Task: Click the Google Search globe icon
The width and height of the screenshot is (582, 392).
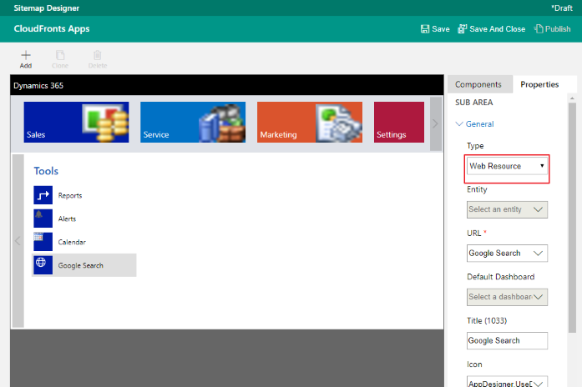Action: click(43, 264)
